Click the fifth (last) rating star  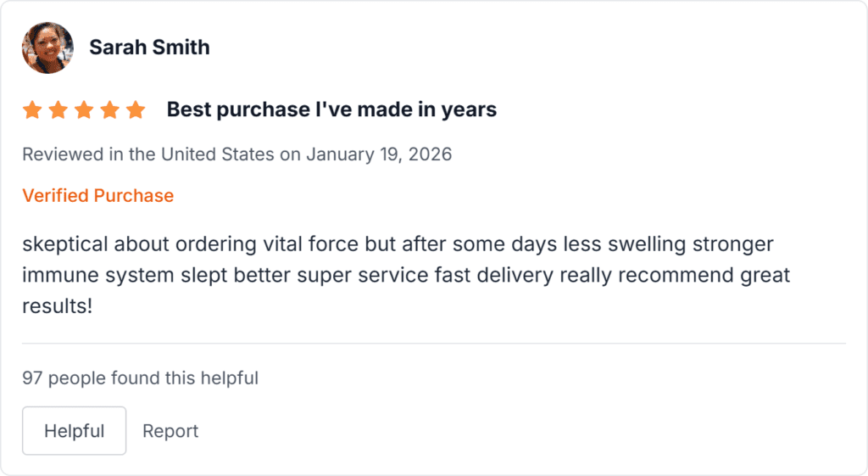pos(136,110)
